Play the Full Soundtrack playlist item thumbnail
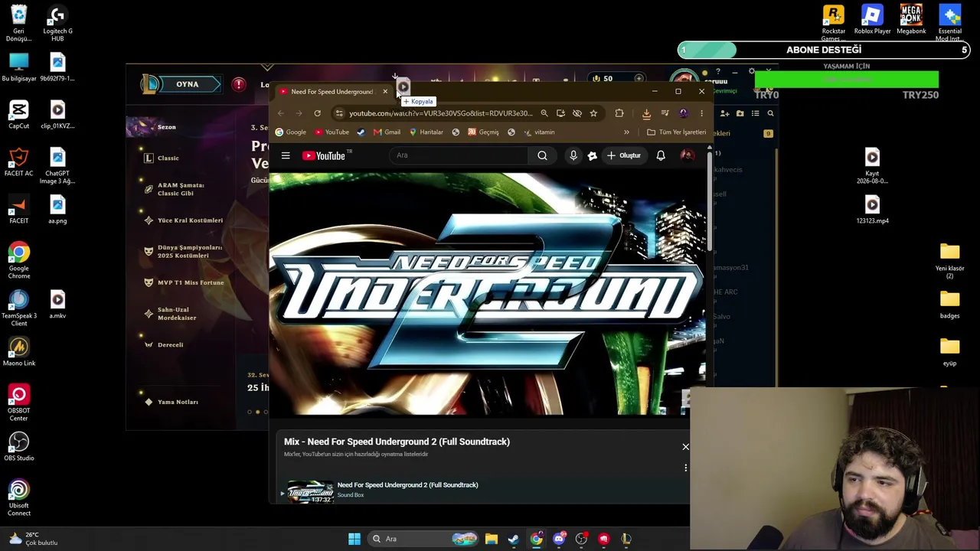 click(x=310, y=492)
